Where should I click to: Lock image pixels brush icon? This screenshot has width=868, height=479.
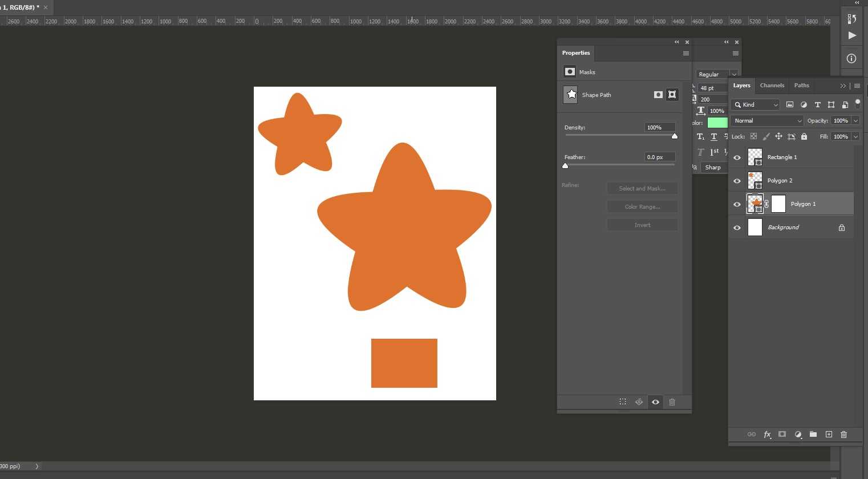(x=766, y=136)
